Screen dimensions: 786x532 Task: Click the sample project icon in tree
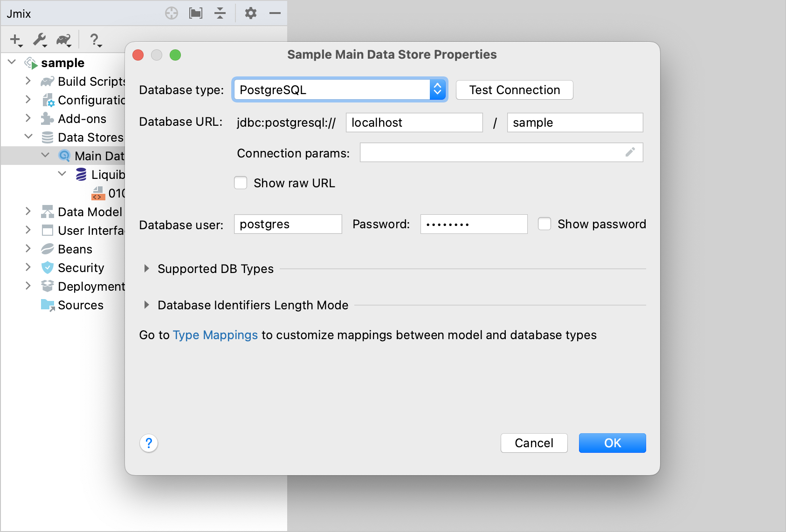[x=31, y=63]
